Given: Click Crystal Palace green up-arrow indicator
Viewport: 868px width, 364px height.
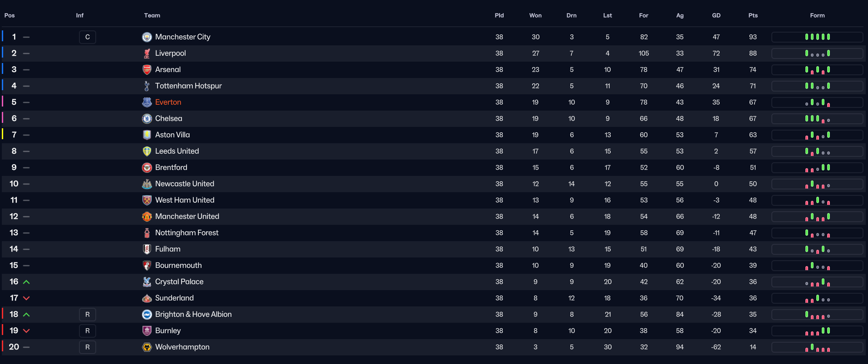Looking at the screenshot, I should (x=26, y=282).
